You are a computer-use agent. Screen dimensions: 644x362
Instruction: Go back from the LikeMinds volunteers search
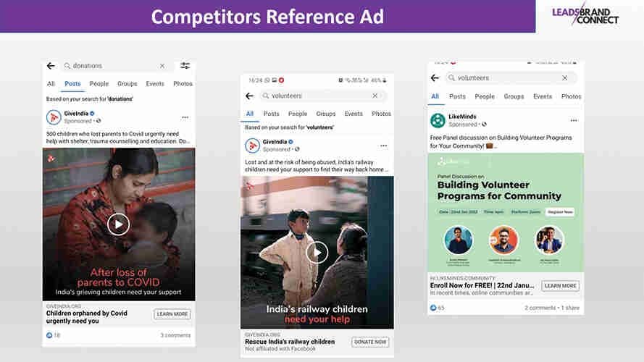(435, 78)
